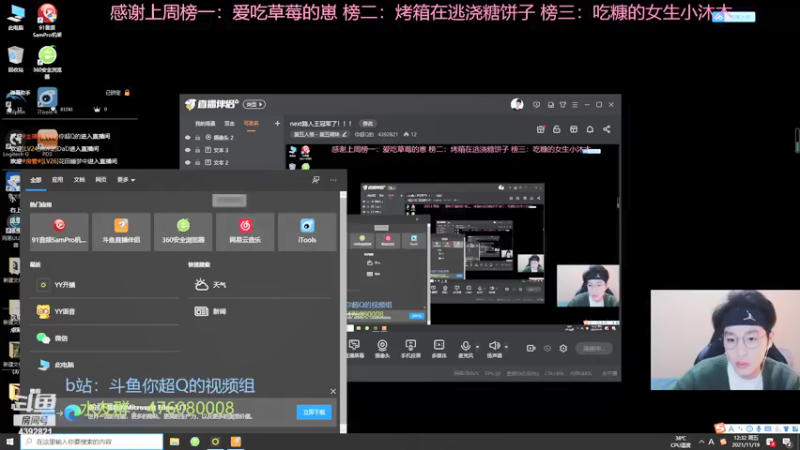
Task: Toggle visibility eye for 文本 2 source
Action: (188, 162)
